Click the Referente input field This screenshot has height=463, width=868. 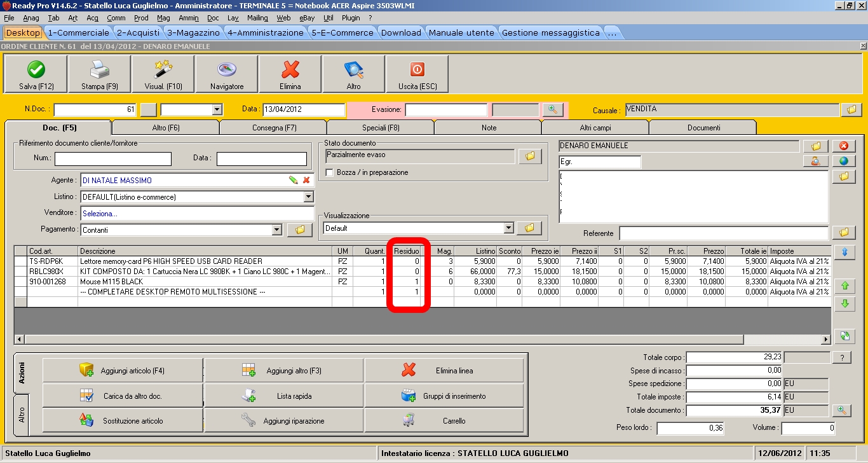pyautogui.click(x=723, y=233)
